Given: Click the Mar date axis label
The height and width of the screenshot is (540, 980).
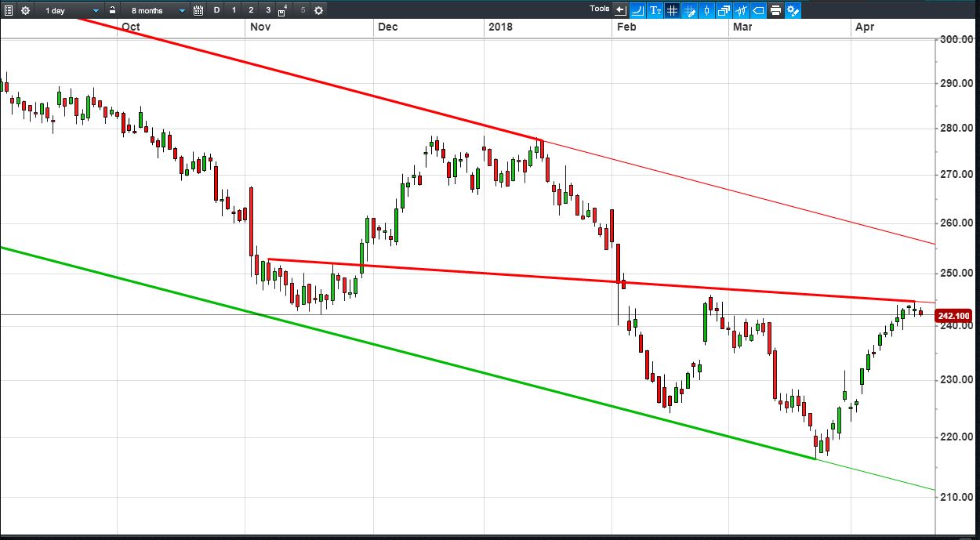Looking at the screenshot, I should coord(742,27).
